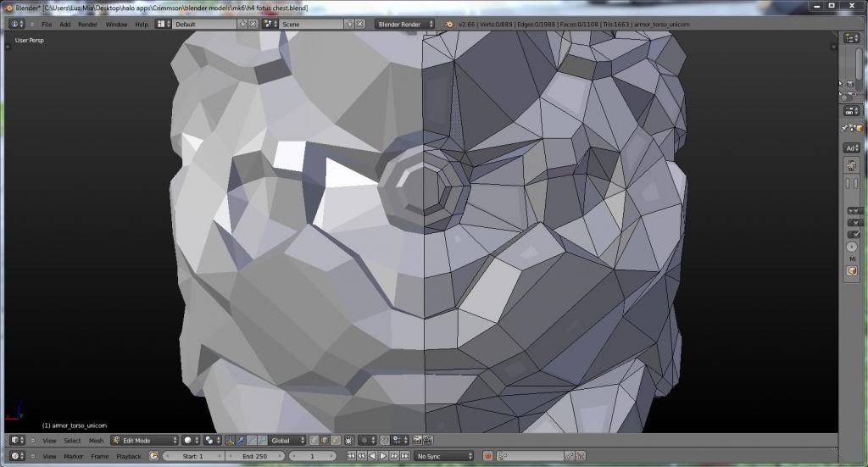Open the Select menu
The image size is (868, 467).
[73, 441]
